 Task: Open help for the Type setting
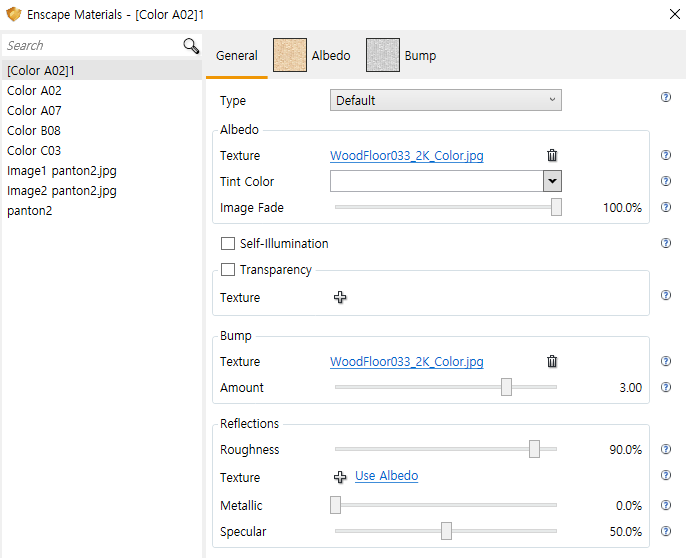tap(666, 97)
